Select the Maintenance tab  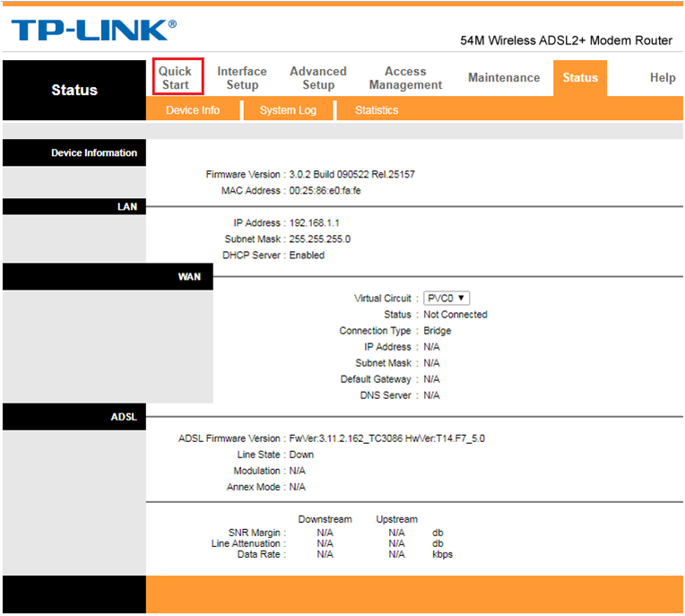(x=504, y=78)
